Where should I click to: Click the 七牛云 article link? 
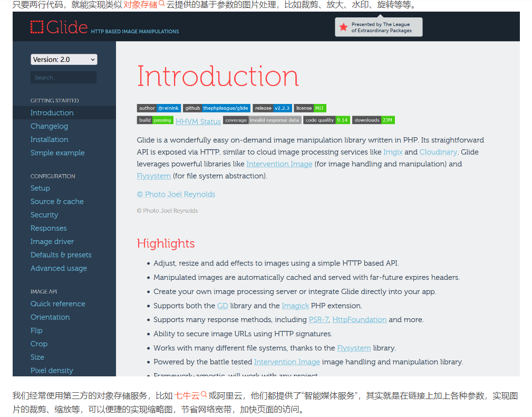click(187, 395)
